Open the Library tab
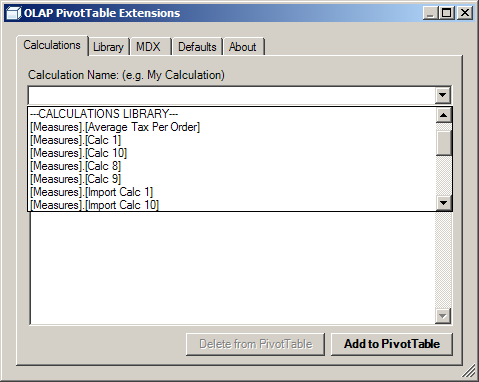 pyautogui.click(x=109, y=47)
